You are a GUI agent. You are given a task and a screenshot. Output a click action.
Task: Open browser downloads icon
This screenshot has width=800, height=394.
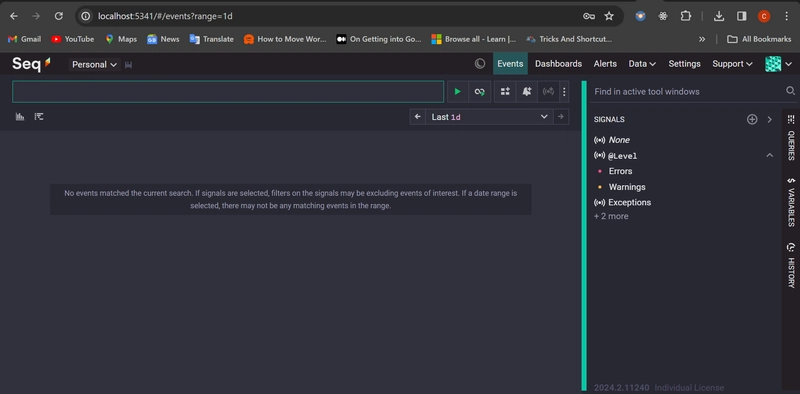[x=719, y=16]
